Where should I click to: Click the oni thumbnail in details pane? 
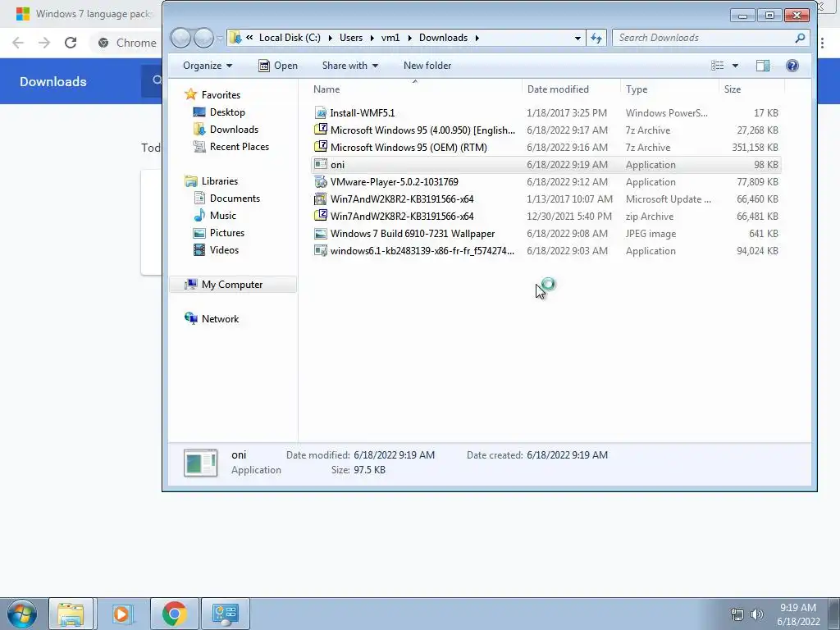200,463
